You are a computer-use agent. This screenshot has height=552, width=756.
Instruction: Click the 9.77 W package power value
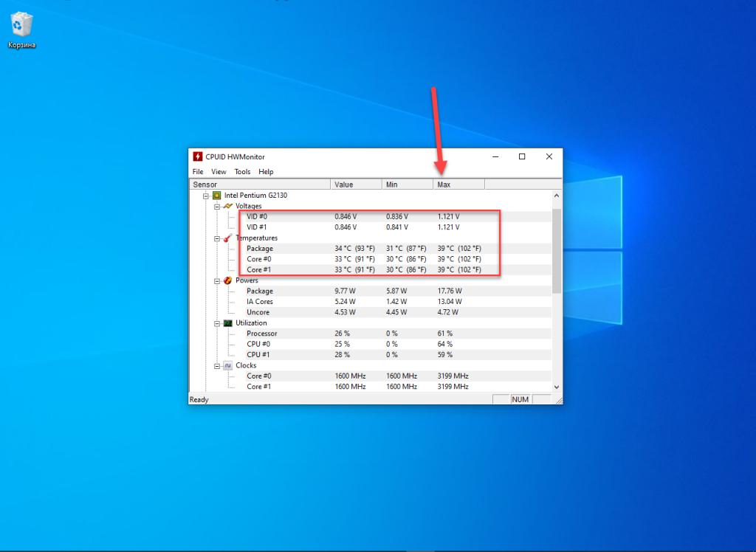(345, 291)
